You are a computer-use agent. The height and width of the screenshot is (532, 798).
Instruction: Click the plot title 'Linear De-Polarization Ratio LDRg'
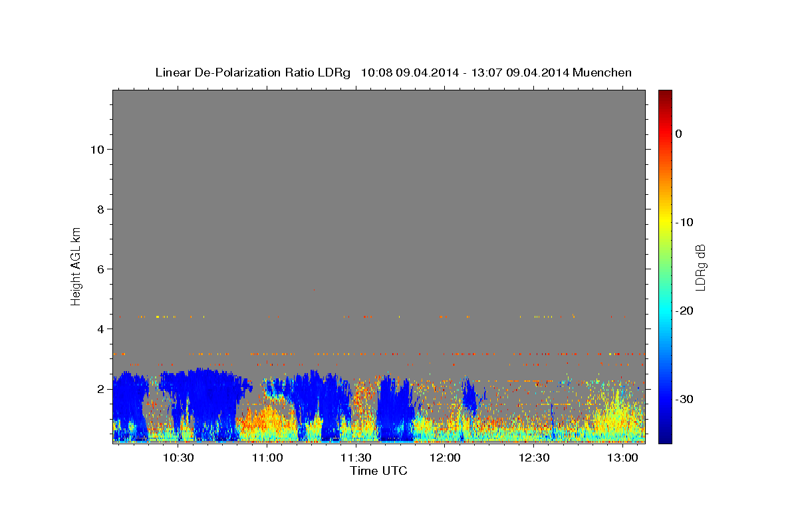253,72
